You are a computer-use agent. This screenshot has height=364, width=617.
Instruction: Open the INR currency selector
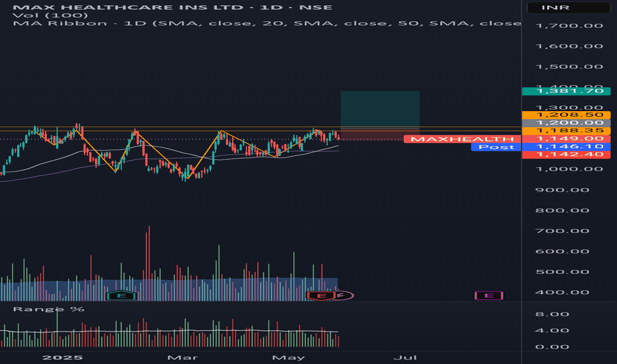click(x=569, y=7)
